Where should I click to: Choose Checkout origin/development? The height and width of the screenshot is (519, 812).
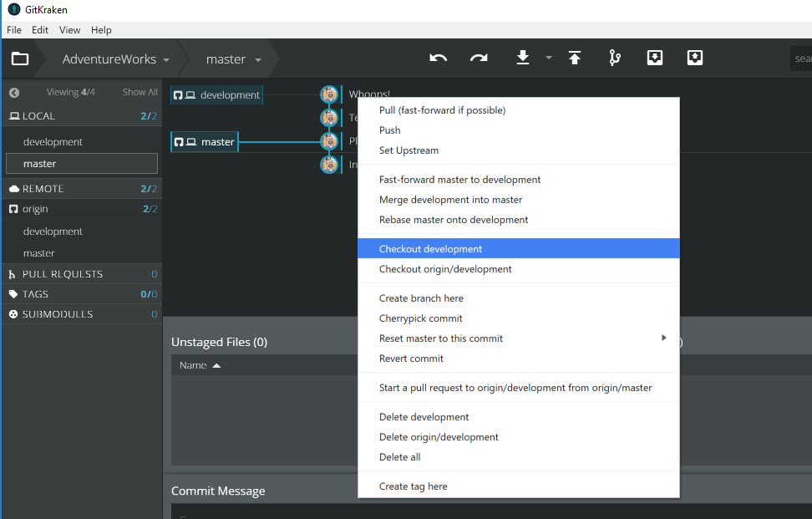click(519, 269)
